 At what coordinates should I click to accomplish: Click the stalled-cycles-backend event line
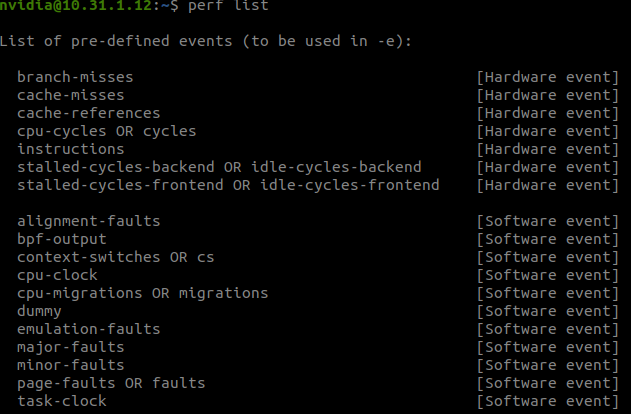coord(219,167)
